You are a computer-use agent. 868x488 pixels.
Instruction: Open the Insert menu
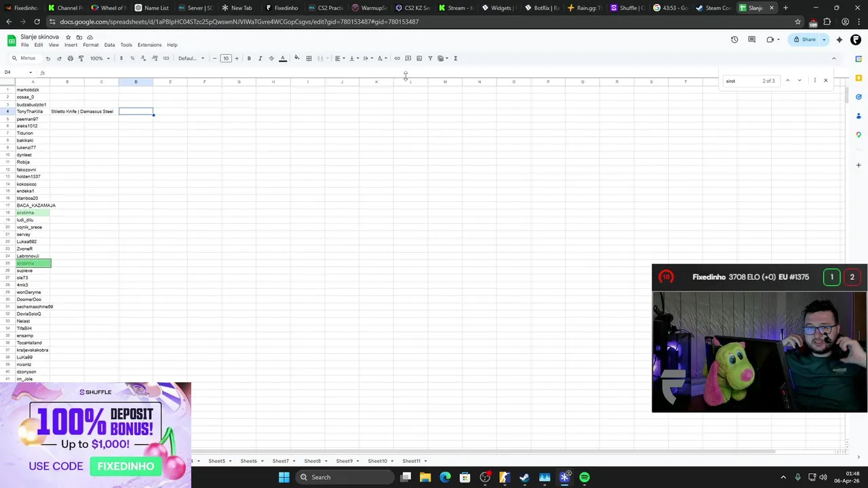[x=71, y=45]
